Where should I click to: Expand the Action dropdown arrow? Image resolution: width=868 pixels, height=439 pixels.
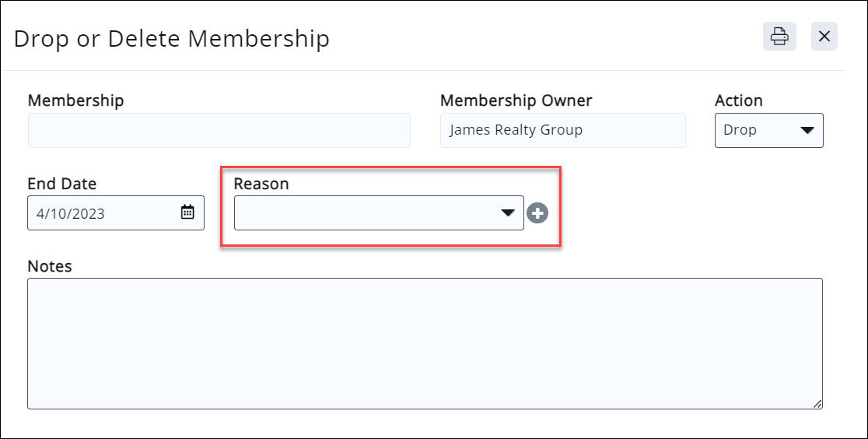[807, 130]
